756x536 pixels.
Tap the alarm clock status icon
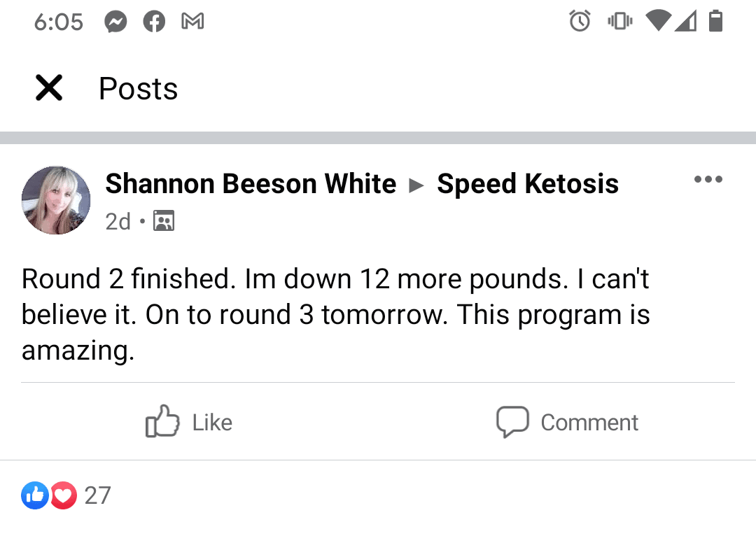tap(580, 21)
